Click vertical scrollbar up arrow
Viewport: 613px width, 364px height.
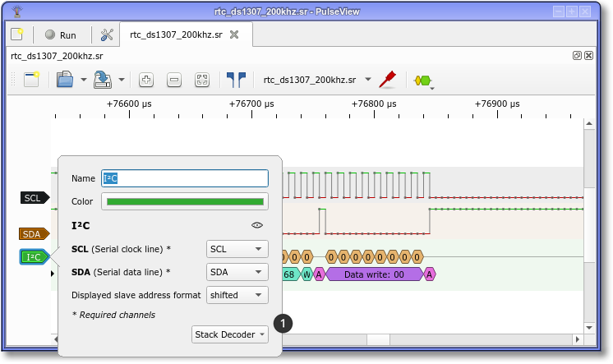pyautogui.click(x=589, y=123)
